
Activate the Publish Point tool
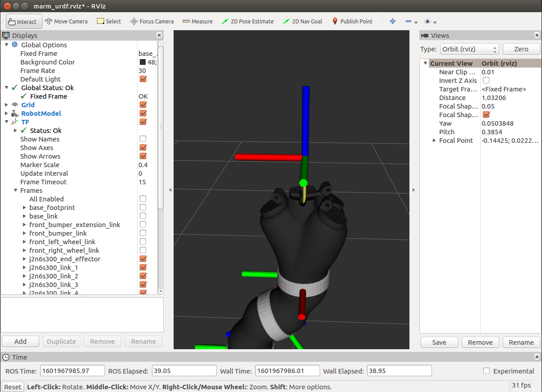352,21
